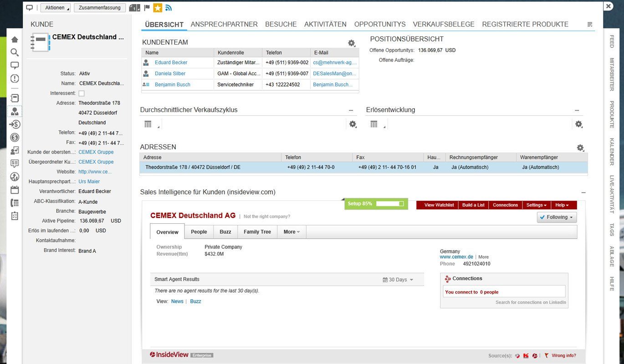The image size is (624, 364).
Task: Click the RSS follow feed icon
Action: pyautogui.click(x=169, y=8)
